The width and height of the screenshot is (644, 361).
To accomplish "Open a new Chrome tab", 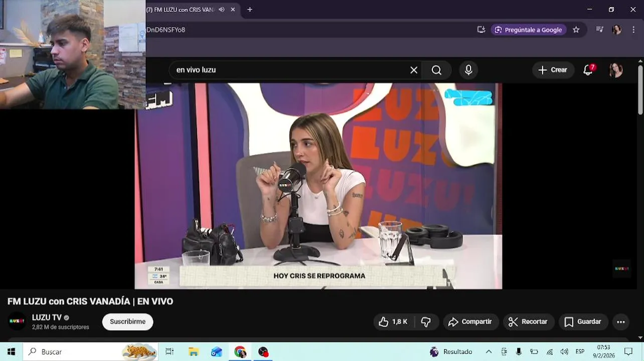I will point(250,10).
